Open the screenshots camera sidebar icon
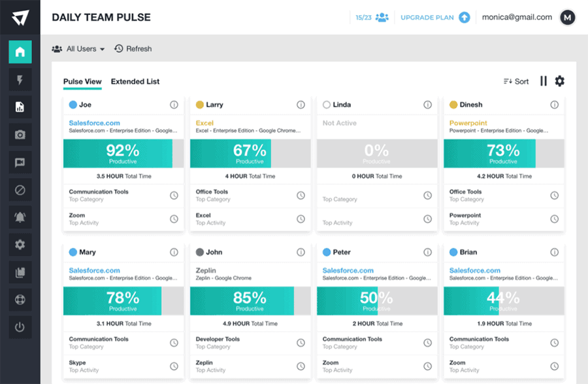 pyautogui.click(x=20, y=135)
